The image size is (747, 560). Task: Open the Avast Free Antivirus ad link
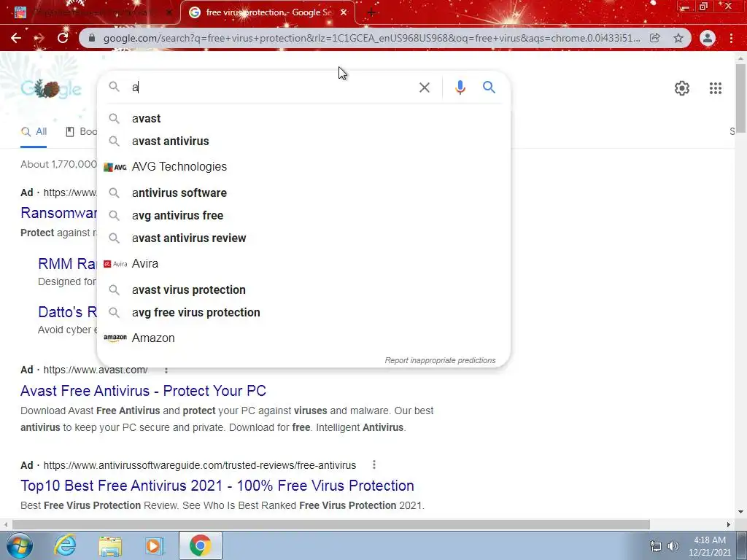click(143, 391)
